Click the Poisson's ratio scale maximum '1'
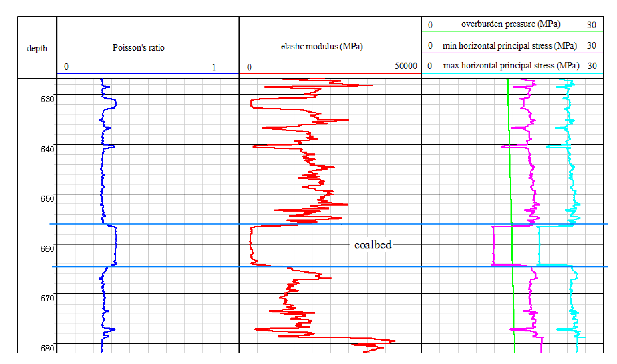Image resolution: width=617 pixels, height=364 pixels. coord(214,67)
